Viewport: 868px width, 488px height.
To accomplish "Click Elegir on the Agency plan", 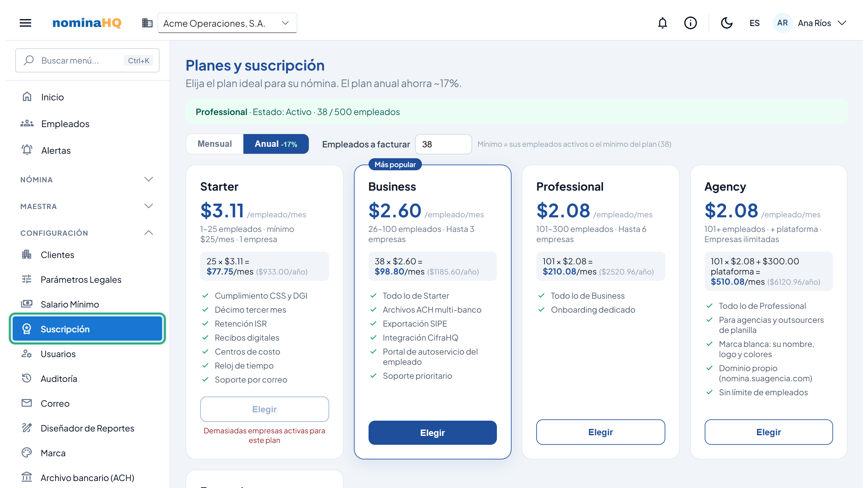I will 768,432.
